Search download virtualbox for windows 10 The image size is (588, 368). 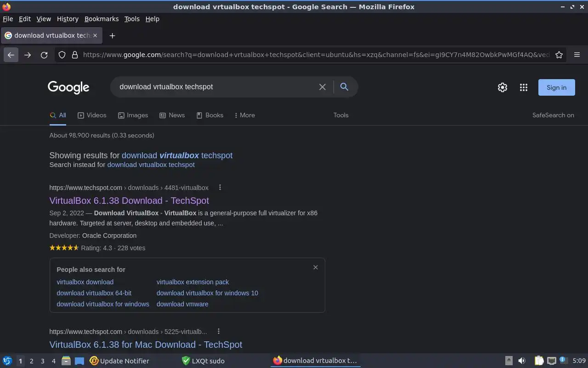click(x=207, y=293)
